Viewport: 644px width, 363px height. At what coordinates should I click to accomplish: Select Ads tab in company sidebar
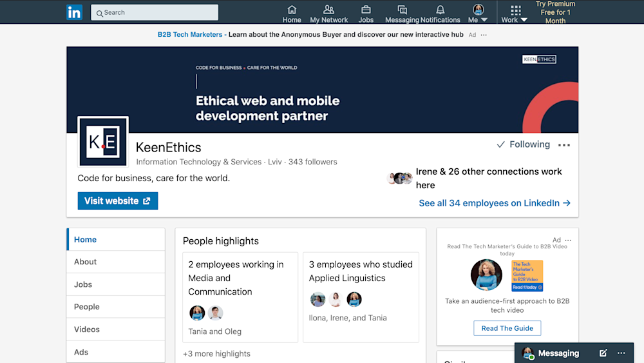[116, 352]
